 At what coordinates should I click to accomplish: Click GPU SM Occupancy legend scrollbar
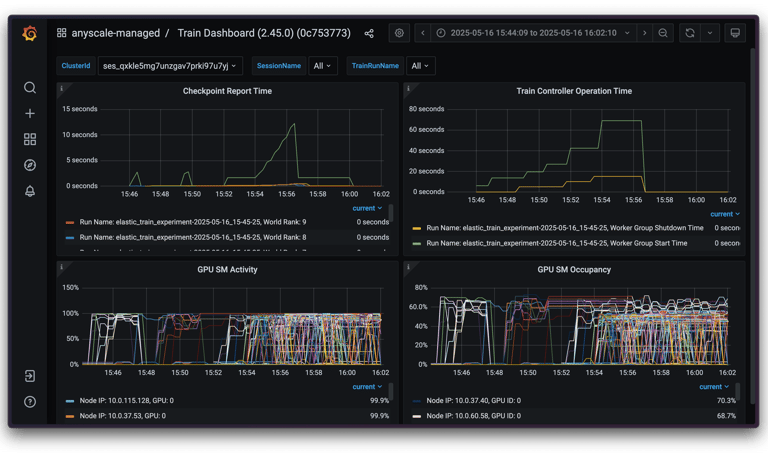[738, 392]
